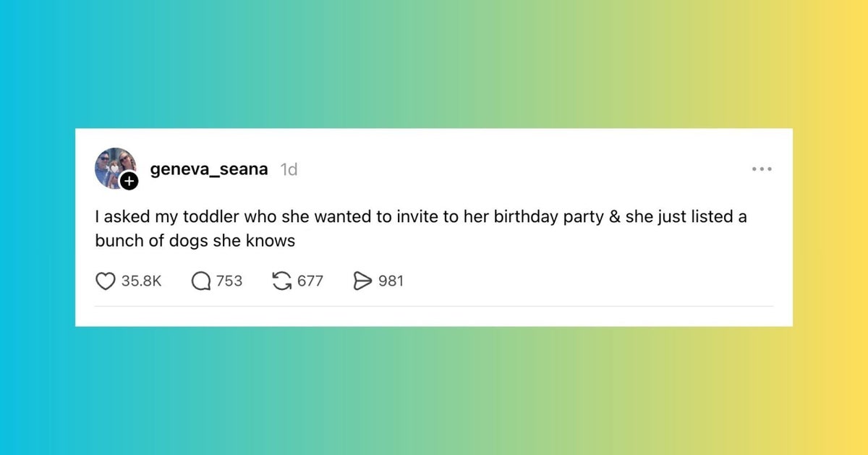View the 753 replies count
Viewport: 868px width, 455px height.
pos(229,281)
